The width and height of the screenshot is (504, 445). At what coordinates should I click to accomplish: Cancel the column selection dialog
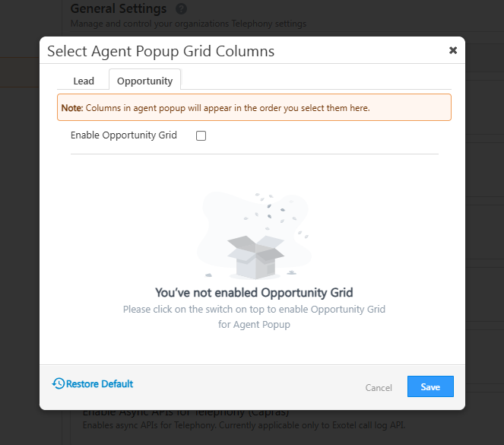click(379, 387)
